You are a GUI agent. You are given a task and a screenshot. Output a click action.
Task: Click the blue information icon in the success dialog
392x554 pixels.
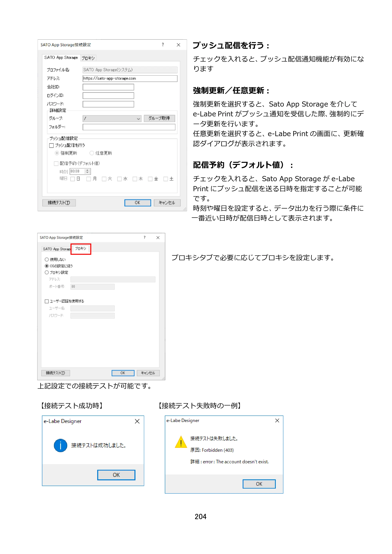coord(60,445)
